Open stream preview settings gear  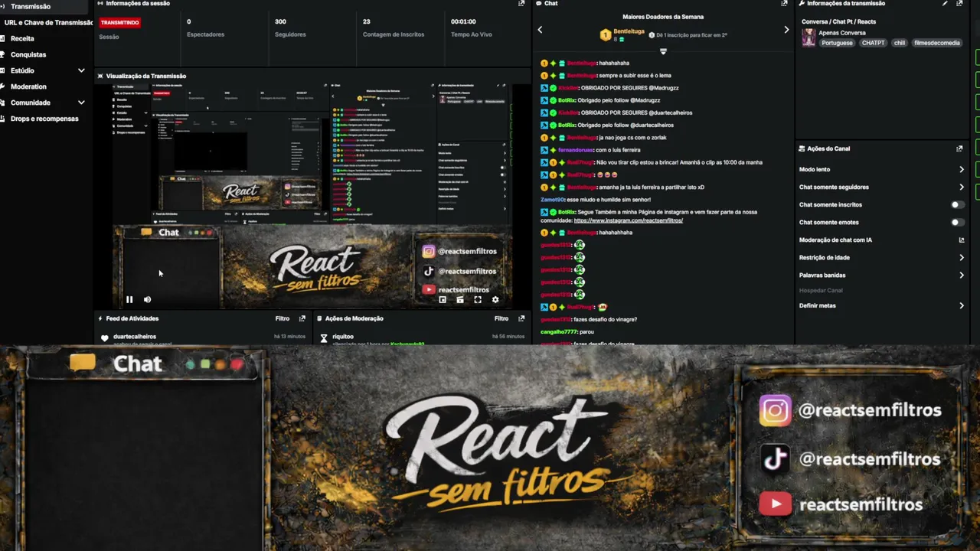[495, 300]
